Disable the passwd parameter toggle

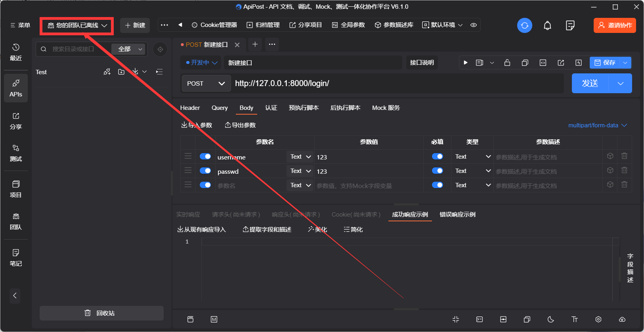click(205, 171)
